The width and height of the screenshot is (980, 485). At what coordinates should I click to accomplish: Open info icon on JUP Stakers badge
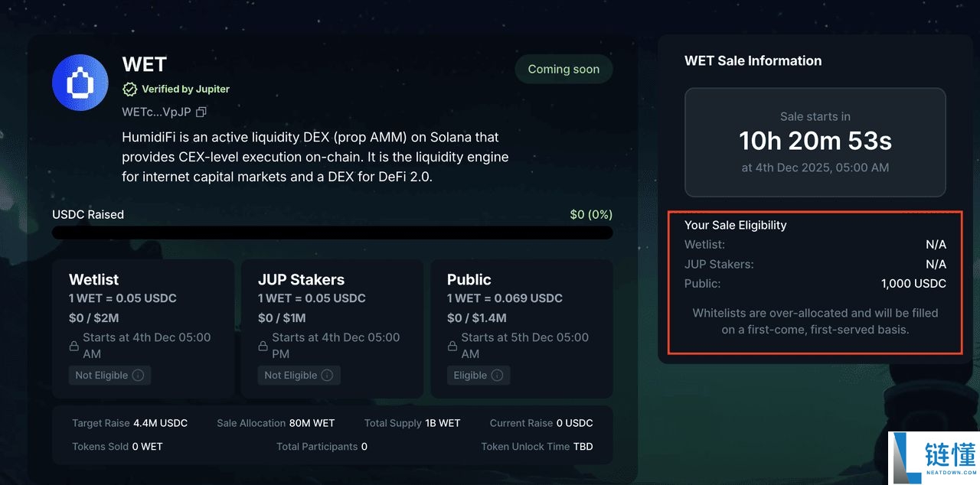pos(327,376)
